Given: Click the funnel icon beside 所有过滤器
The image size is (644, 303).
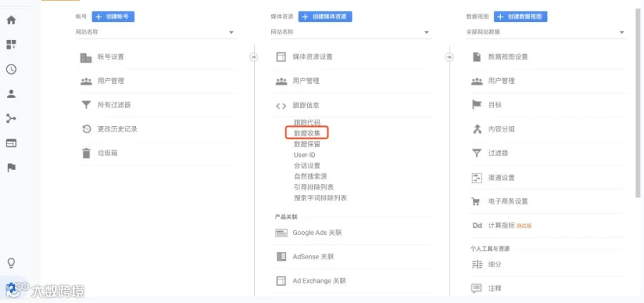Looking at the screenshot, I should pos(86,105).
